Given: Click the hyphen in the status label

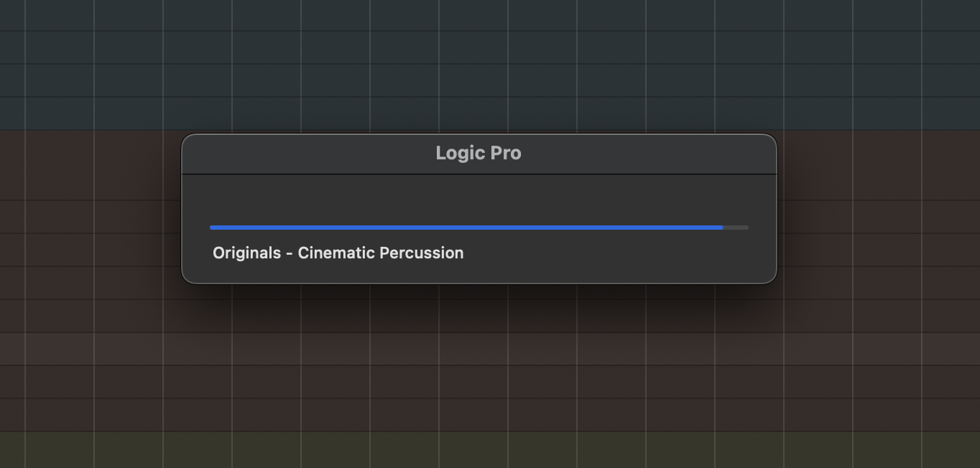Looking at the screenshot, I should coord(290,253).
